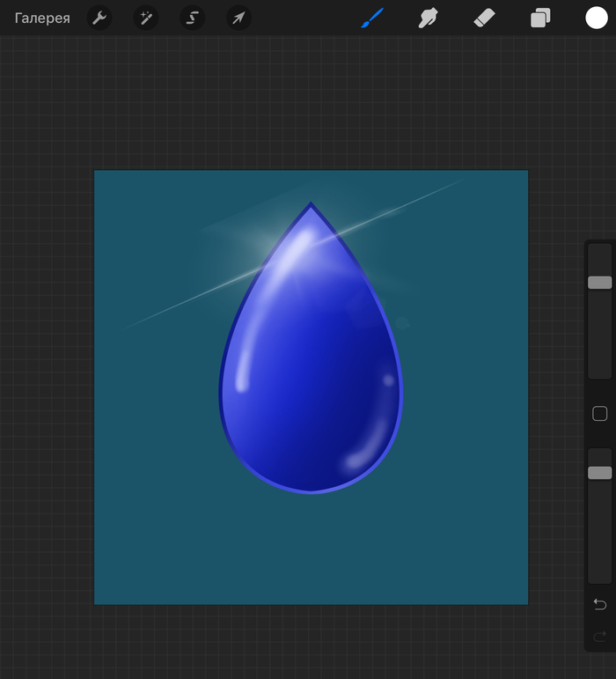Viewport: 616px width, 679px height.
Task: Open the Adjustments magic wand menu
Action: [x=146, y=18]
